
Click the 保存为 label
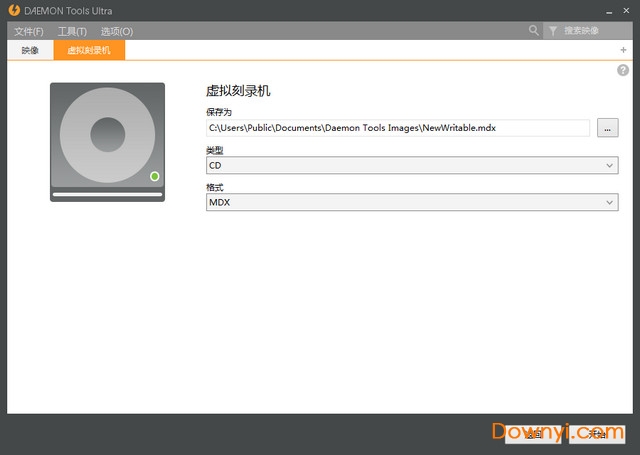(x=219, y=112)
